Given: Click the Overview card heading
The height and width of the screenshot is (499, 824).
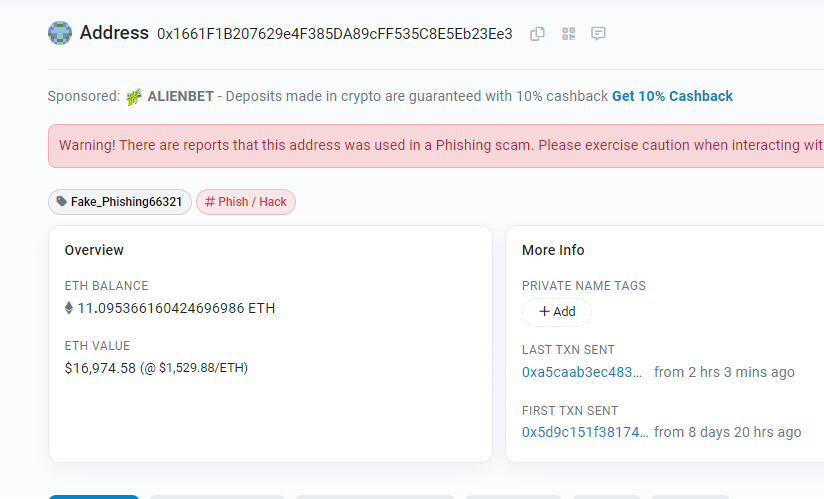Looking at the screenshot, I should 94,250.
